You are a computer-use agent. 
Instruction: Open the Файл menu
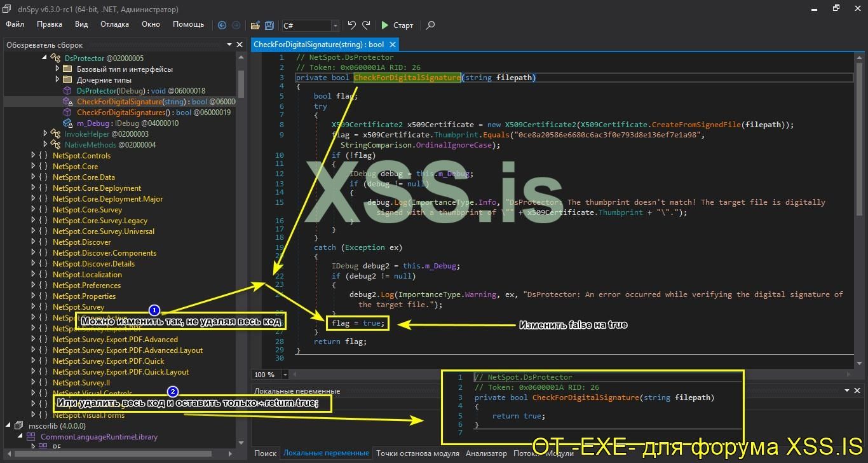pos(15,24)
